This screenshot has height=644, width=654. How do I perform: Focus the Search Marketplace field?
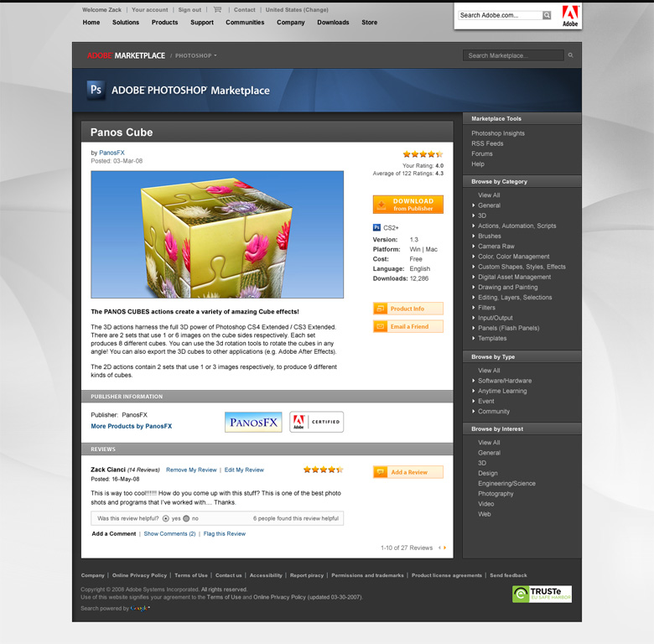(x=513, y=55)
